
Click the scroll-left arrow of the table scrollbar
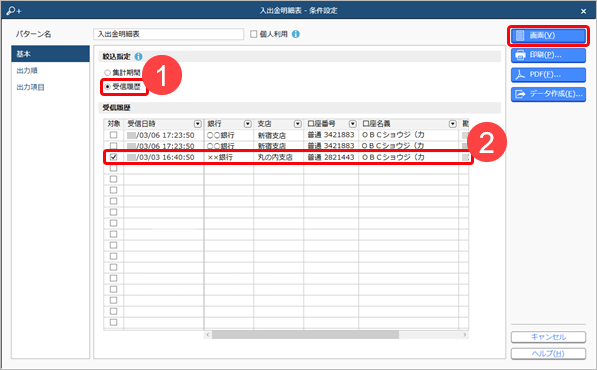[208, 335]
